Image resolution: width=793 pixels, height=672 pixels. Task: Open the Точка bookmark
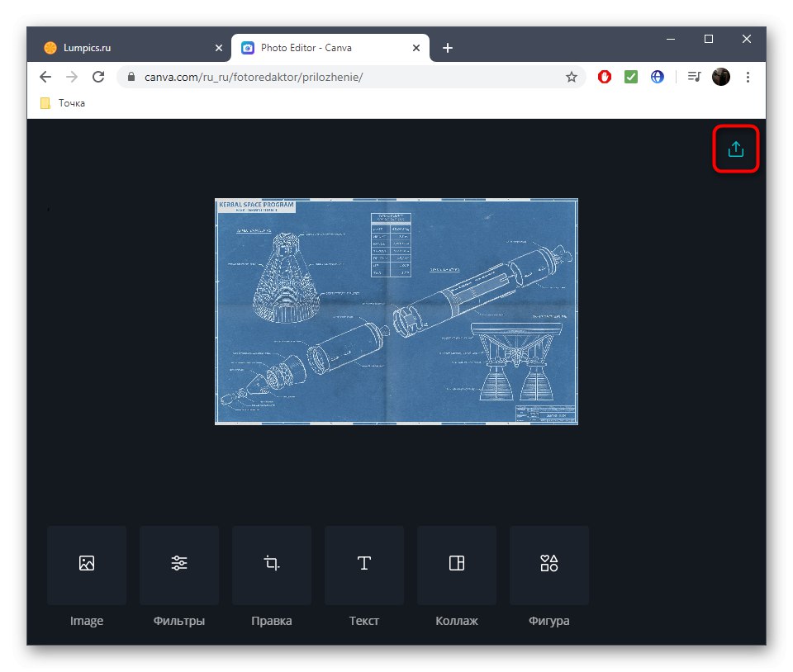click(x=62, y=102)
